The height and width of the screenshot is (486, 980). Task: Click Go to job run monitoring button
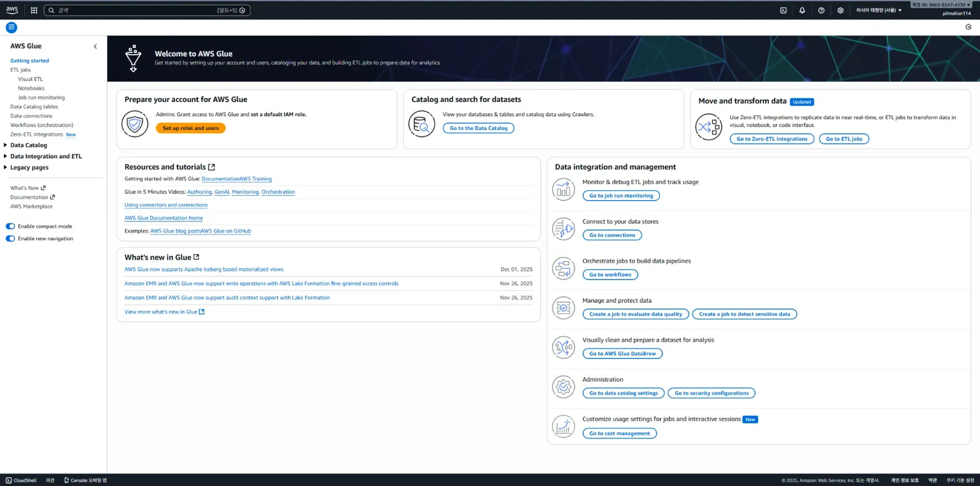click(x=621, y=196)
